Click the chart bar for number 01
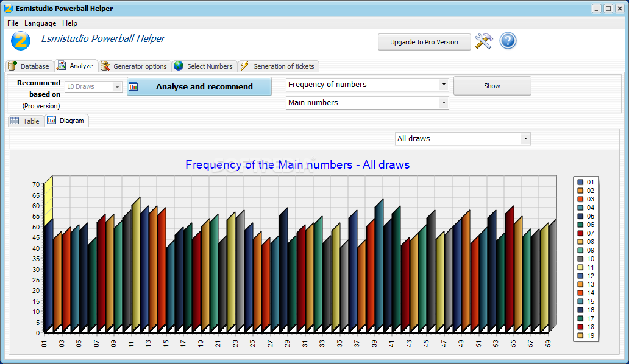The image size is (629, 364). pos(48,276)
